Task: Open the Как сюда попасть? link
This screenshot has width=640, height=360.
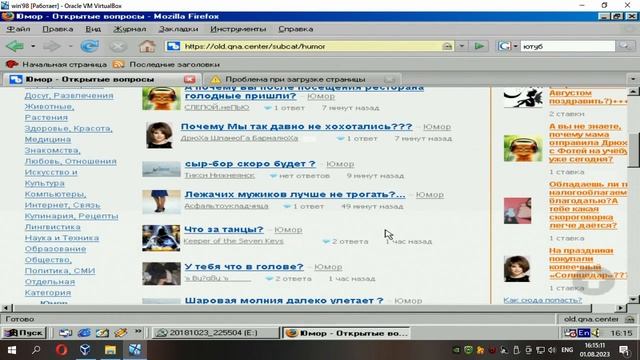Action: tap(542, 300)
